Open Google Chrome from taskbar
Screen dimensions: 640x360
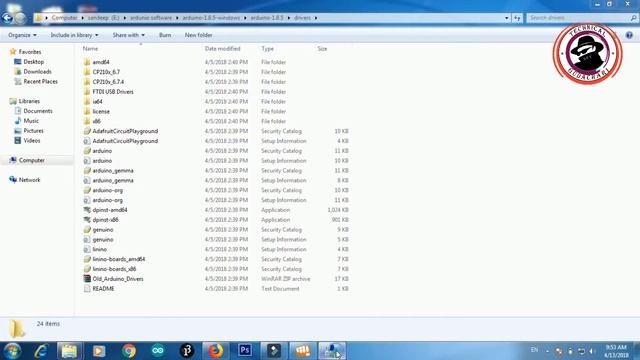(129, 351)
